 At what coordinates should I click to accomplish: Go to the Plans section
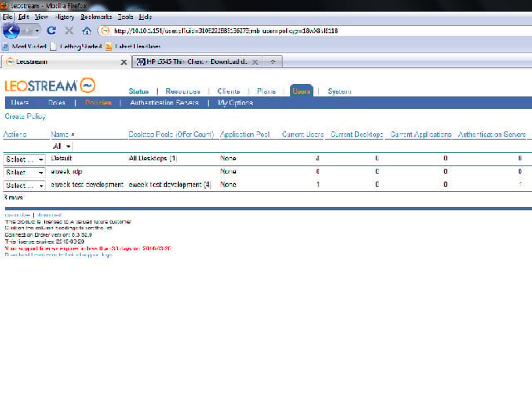266,91
